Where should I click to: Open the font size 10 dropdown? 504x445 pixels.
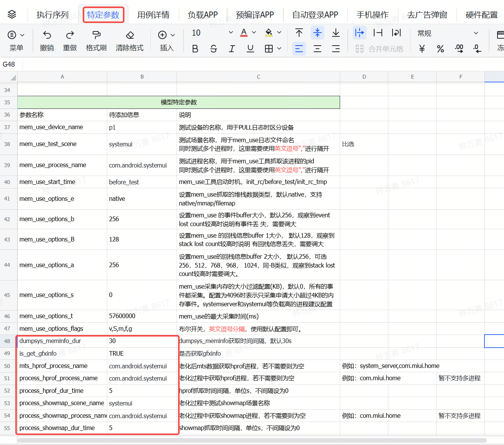click(x=212, y=33)
